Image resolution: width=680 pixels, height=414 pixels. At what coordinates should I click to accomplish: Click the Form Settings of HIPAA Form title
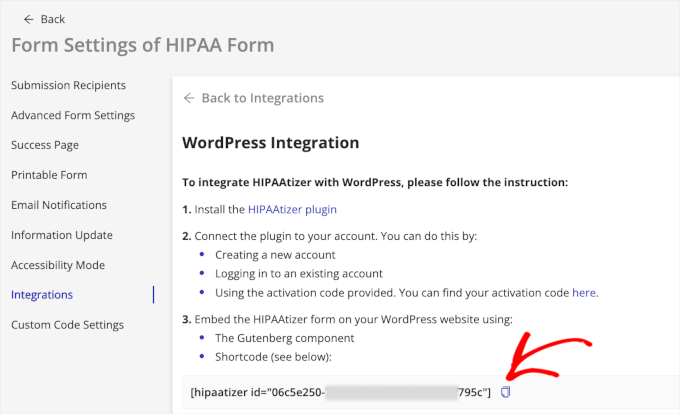142,46
